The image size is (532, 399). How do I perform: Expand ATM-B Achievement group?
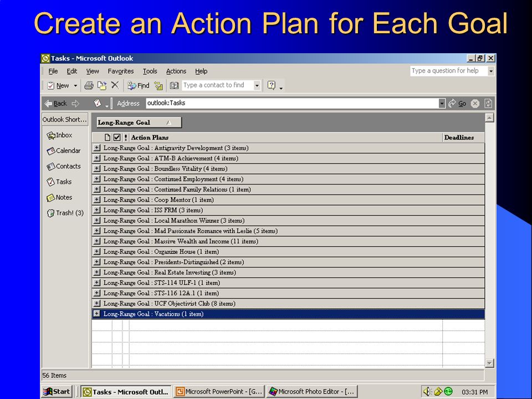97,158
